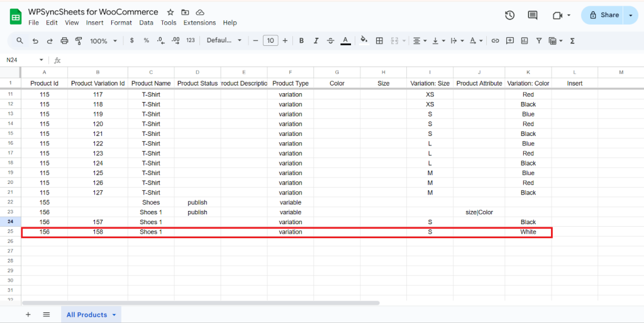Open the comments panel icon
Image resolution: width=644 pixels, height=323 pixels.
[x=533, y=15]
